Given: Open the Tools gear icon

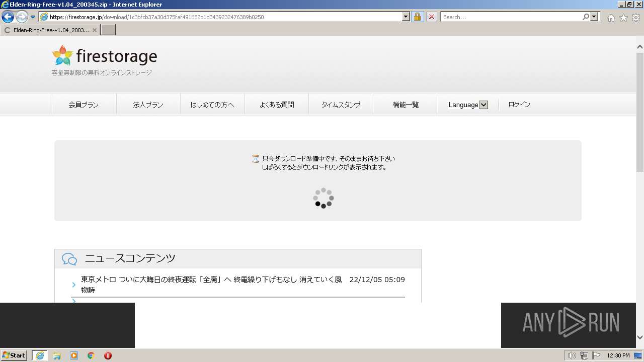Looking at the screenshot, I should [x=636, y=18].
